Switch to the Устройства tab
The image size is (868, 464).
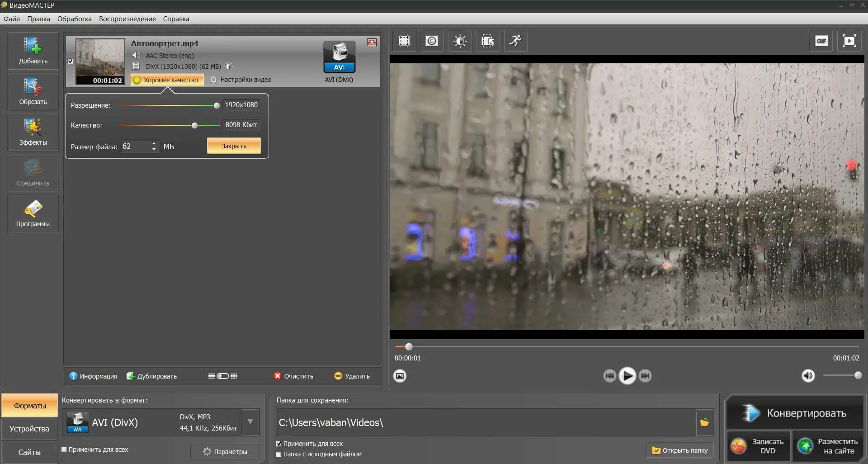(x=29, y=429)
